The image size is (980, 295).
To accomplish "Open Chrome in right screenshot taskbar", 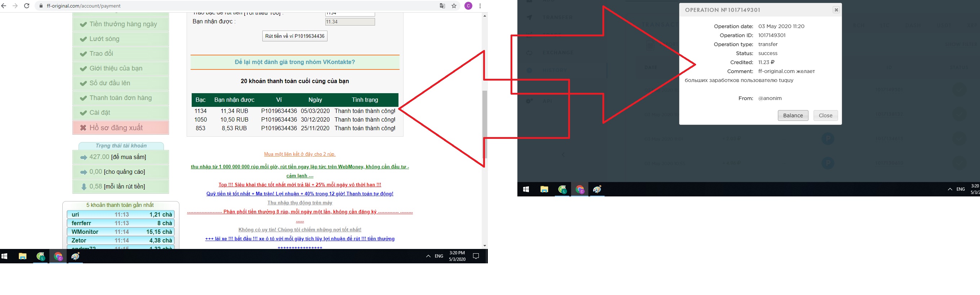I will [580, 190].
